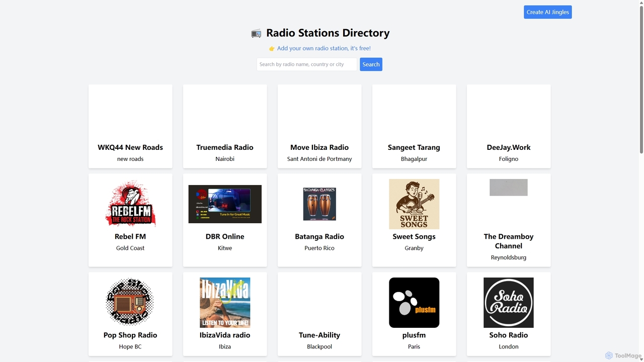Click the 'London' city text
This screenshot has height=362, width=644.
tap(509, 346)
